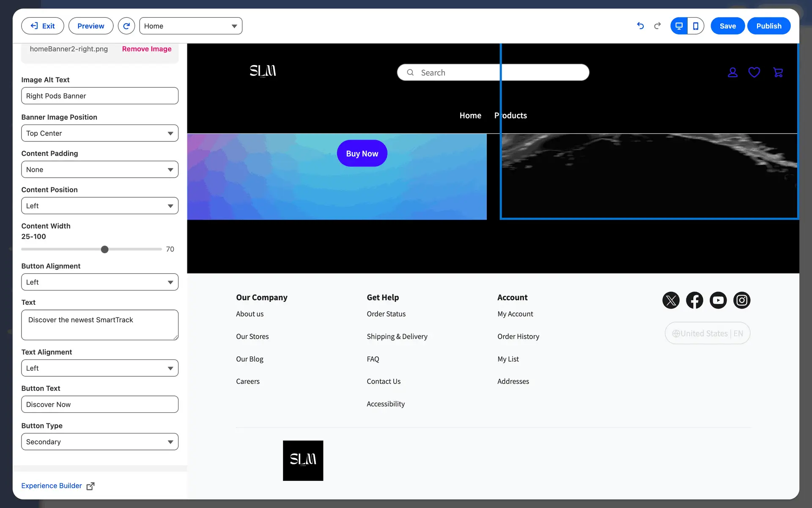This screenshot has height=508, width=812.
Task: Click the Instagram social icon
Action: [741, 300]
